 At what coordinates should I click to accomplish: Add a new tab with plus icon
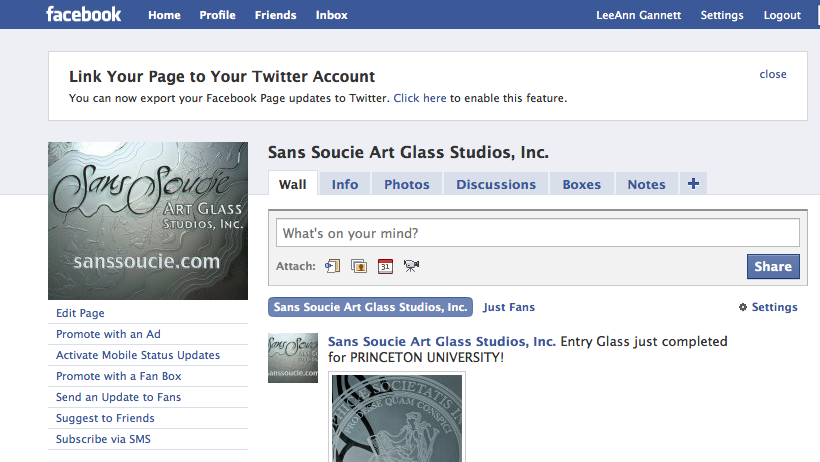tap(693, 184)
